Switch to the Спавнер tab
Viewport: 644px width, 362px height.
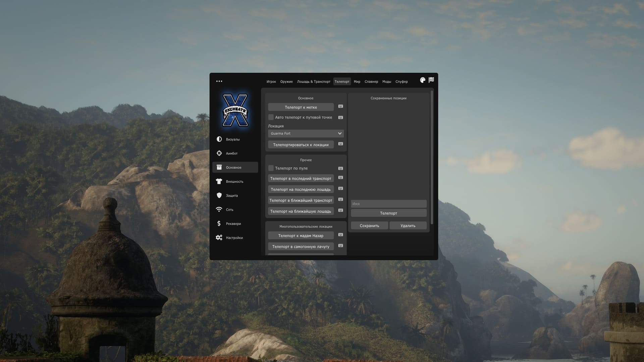coord(371,81)
